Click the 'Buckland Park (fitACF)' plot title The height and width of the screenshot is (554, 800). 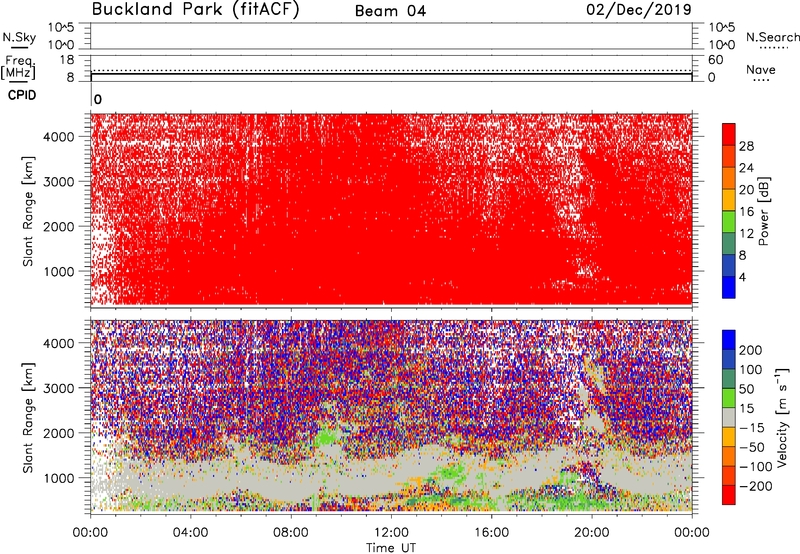click(195, 9)
